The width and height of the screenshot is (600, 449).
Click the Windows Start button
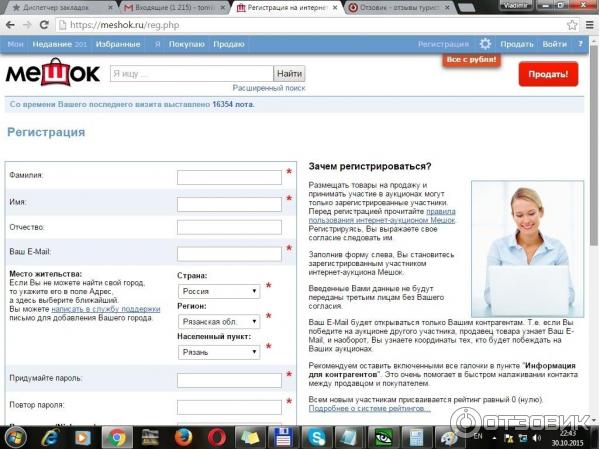click(14, 436)
